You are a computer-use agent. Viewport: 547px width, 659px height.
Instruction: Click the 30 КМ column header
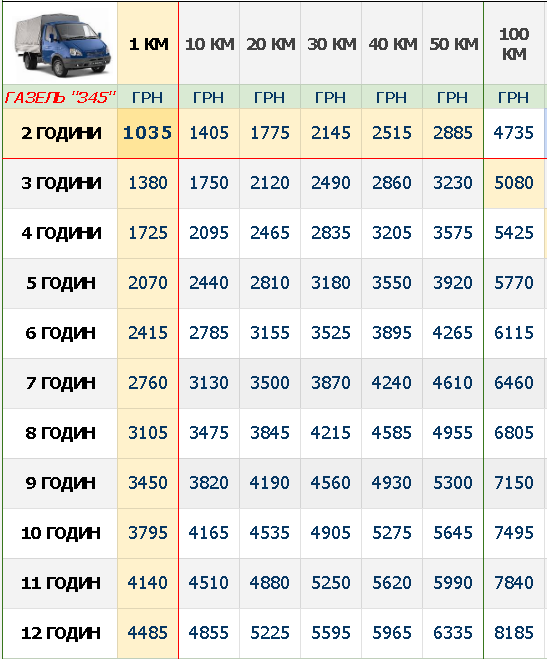(x=332, y=44)
